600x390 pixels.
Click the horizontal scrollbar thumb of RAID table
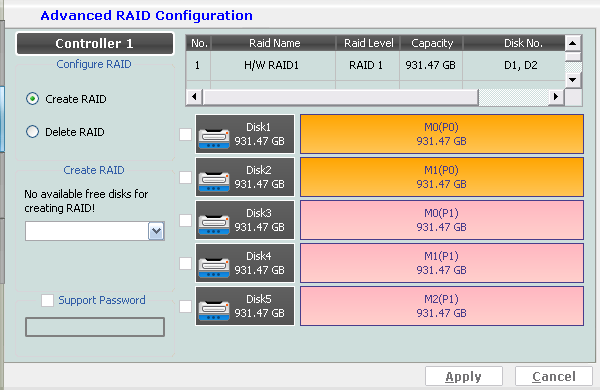341,97
